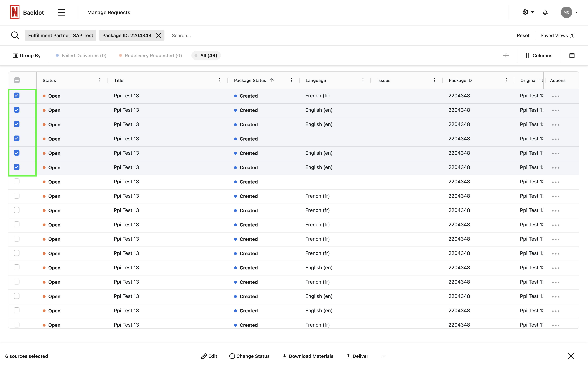Click the Netflix Backlot logo
Screen dimensions: 588x369
coord(15,12)
